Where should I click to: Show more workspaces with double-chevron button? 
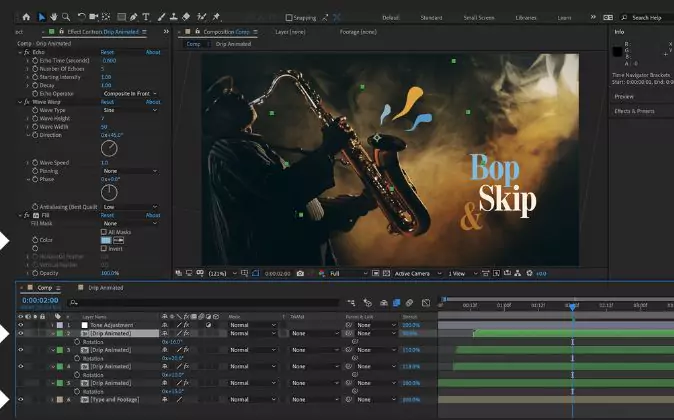(x=593, y=17)
